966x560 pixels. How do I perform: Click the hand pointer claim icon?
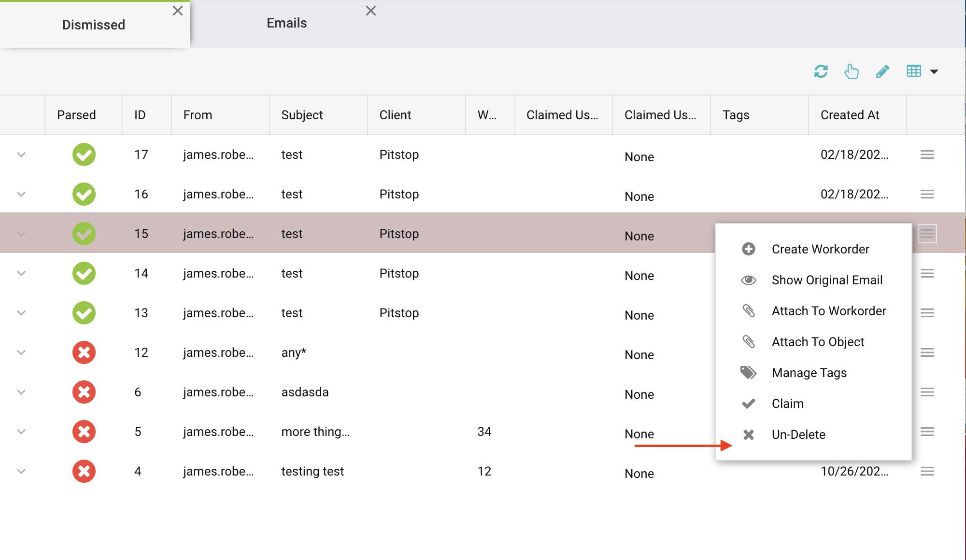(851, 71)
